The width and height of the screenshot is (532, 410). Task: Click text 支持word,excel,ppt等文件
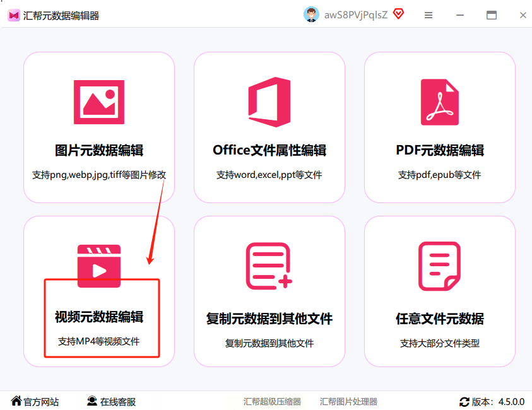(x=269, y=175)
